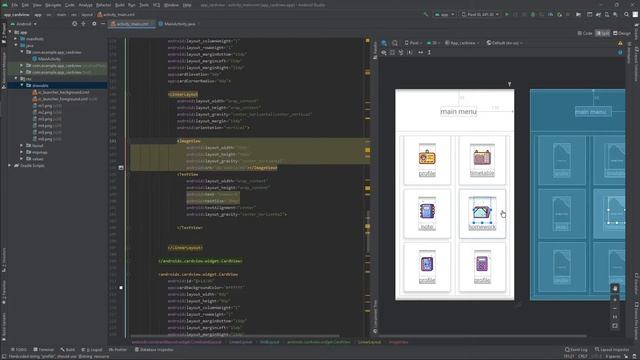Open the Pixel device selector dropdown

pyautogui.click(x=480, y=14)
